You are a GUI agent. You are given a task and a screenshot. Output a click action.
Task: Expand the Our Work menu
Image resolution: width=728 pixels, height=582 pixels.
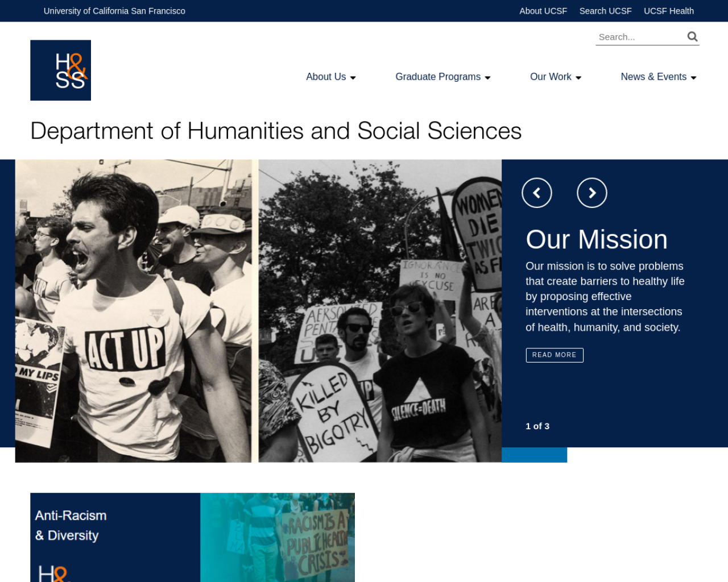tap(556, 77)
